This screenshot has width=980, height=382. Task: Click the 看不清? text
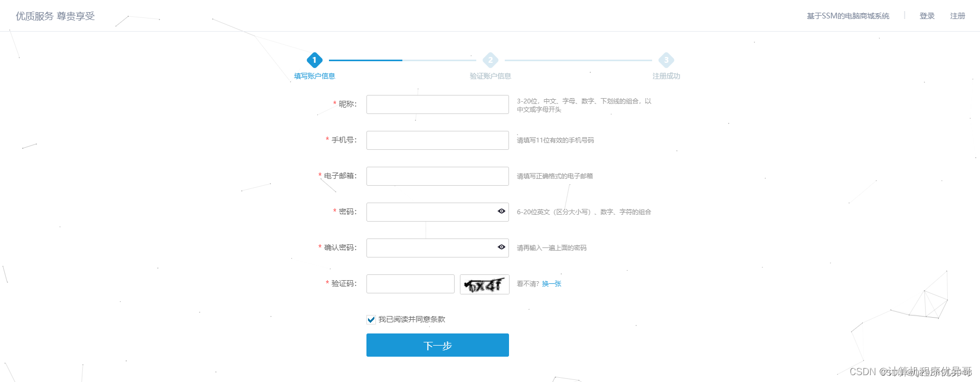tap(528, 284)
